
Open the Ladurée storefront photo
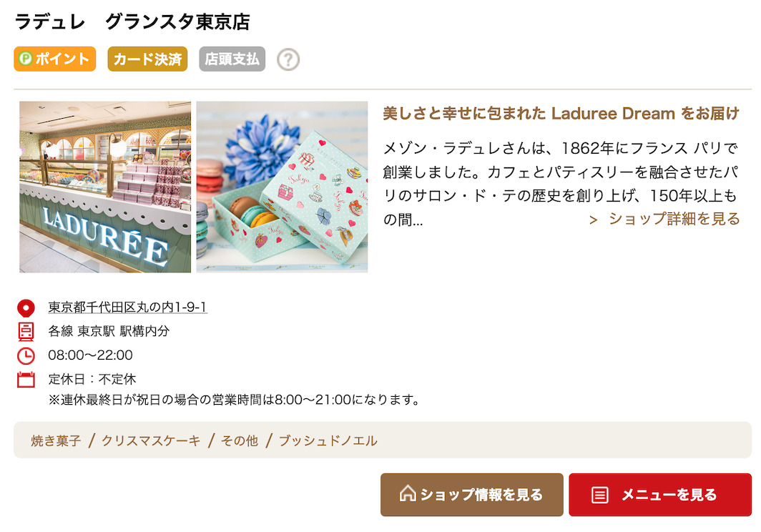coord(105,187)
